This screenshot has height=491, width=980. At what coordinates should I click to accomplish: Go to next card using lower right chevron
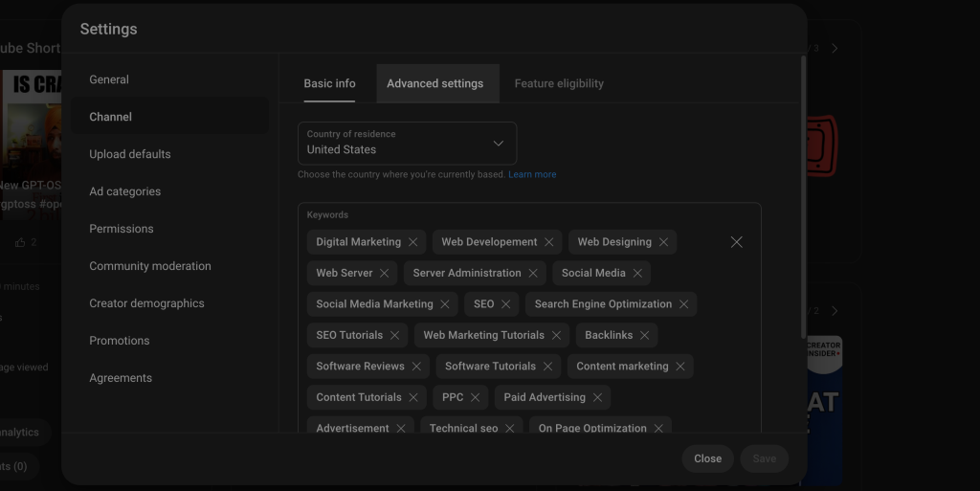[x=835, y=310]
